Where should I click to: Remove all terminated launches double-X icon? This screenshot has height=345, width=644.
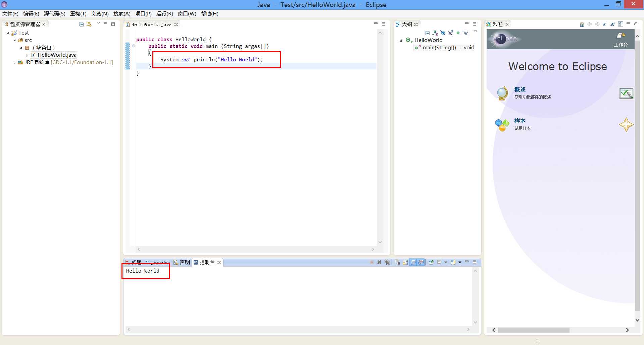tap(387, 262)
